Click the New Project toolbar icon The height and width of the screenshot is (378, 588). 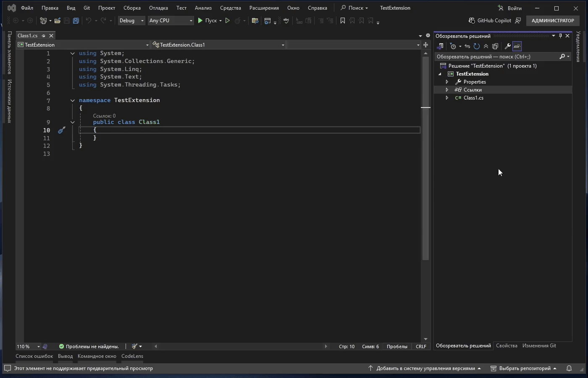pos(43,21)
